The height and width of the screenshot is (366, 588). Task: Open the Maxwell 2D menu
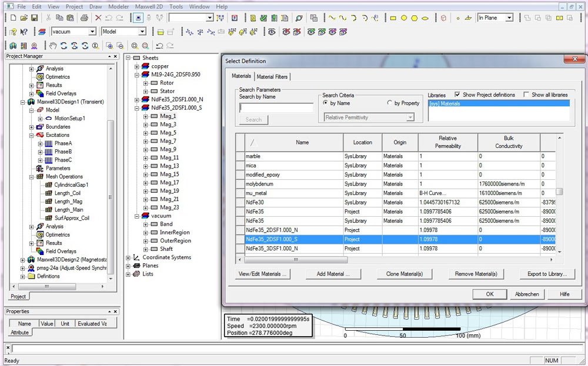point(149,6)
